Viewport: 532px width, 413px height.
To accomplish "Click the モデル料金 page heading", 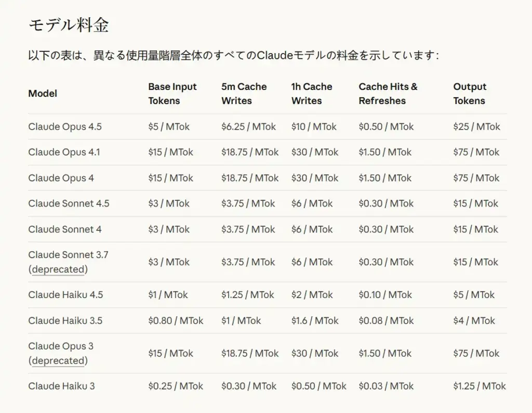I will coord(69,25).
